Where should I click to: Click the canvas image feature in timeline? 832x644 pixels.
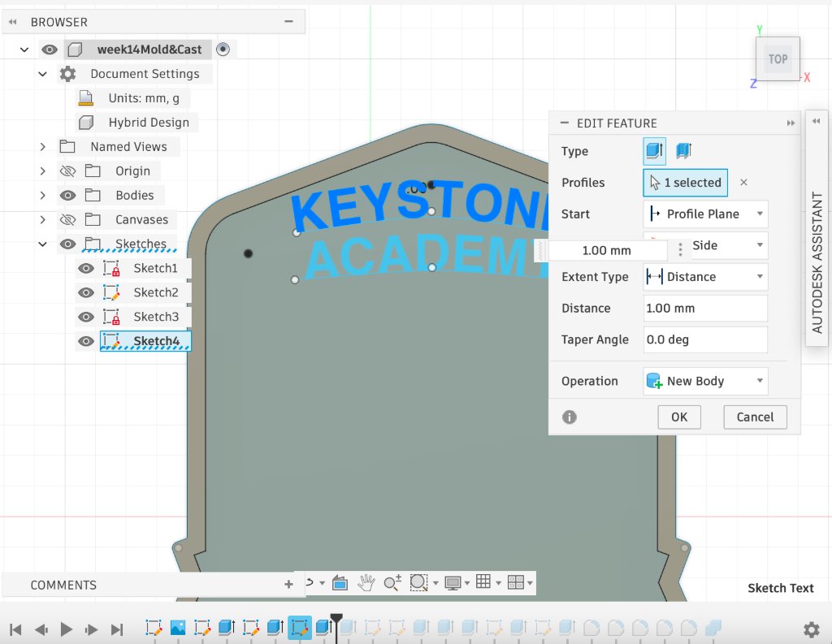pyautogui.click(x=178, y=628)
